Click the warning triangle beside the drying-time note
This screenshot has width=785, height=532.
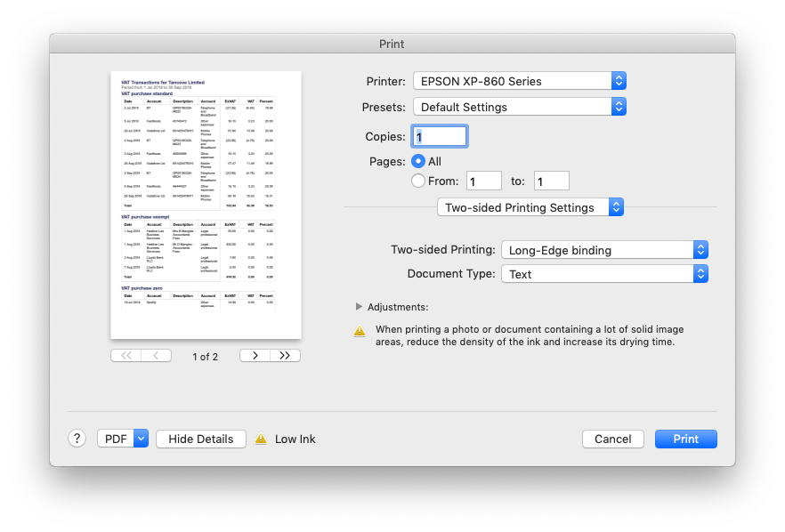point(360,331)
